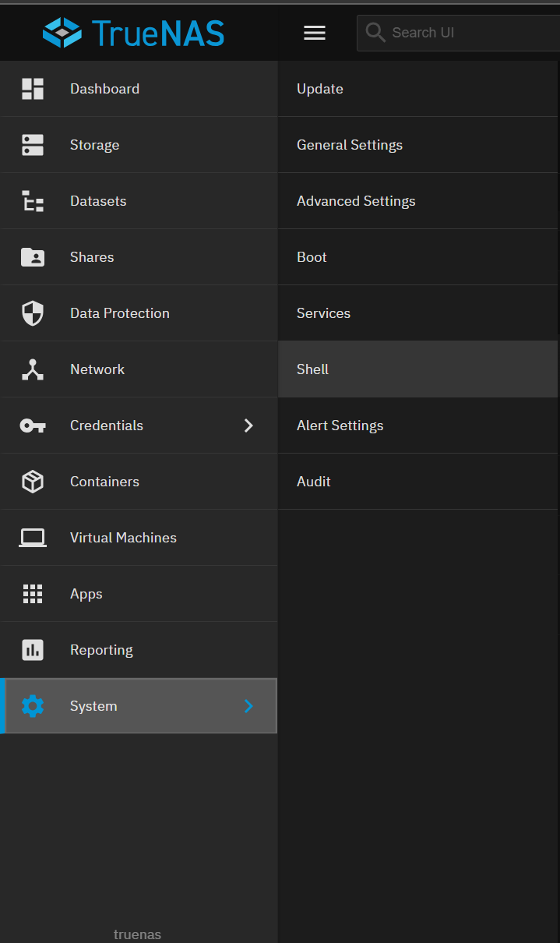Image resolution: width=560 pixels, height=943 pixels.
Task: Click the Shares folder icon
Action: 33,257
